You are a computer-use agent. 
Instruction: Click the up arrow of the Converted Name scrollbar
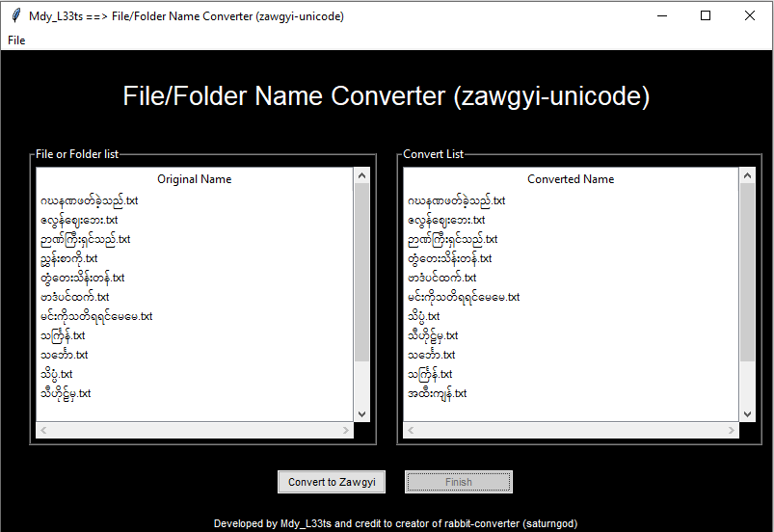click(x=747, y=175)
